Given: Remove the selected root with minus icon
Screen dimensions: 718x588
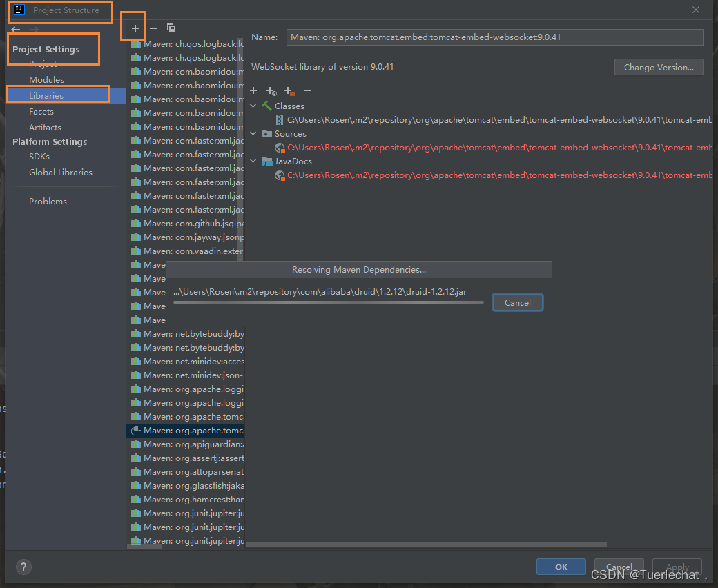Looking at the screenshot, I should 307,90.
